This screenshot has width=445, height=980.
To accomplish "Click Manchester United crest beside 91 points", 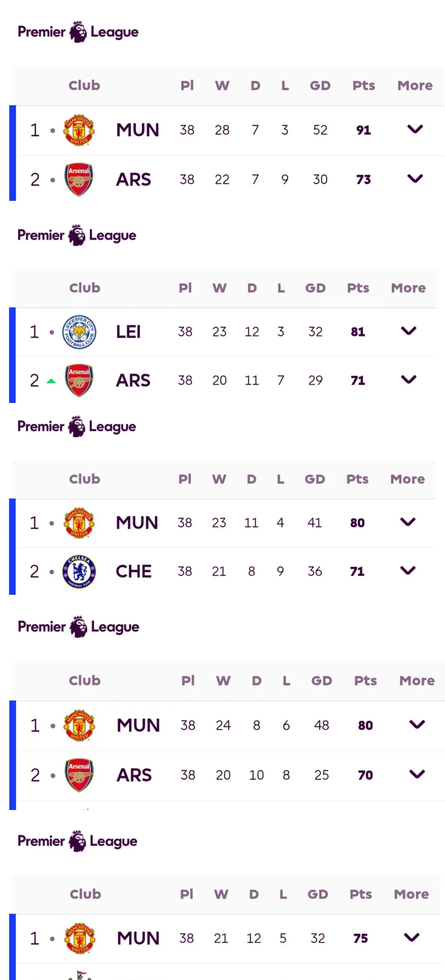I will click(79, 130).
